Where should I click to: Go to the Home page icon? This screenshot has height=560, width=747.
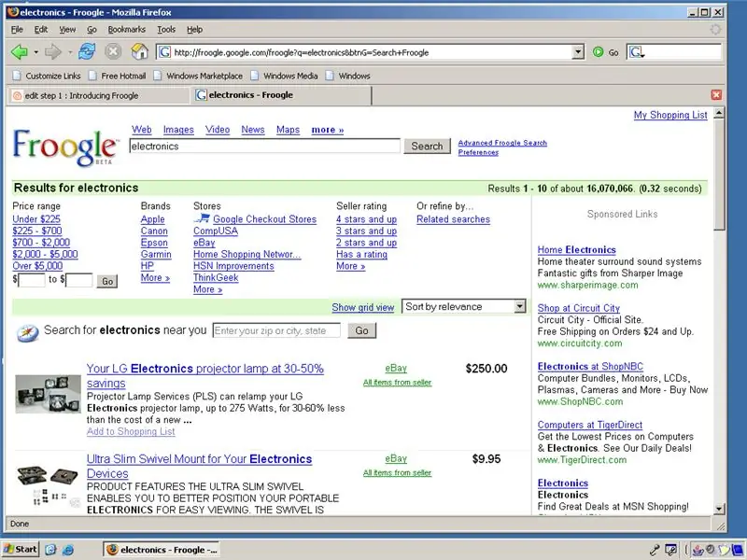[x=139, y=51]
